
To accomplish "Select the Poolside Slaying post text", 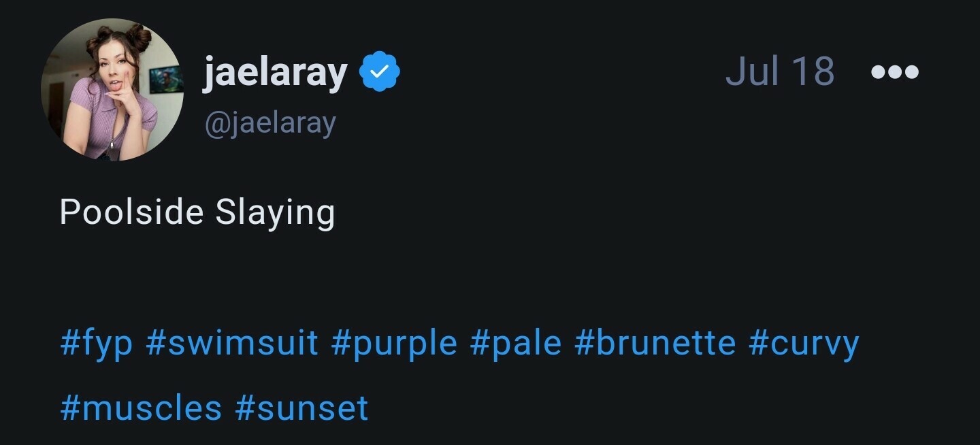I will 197,212.
